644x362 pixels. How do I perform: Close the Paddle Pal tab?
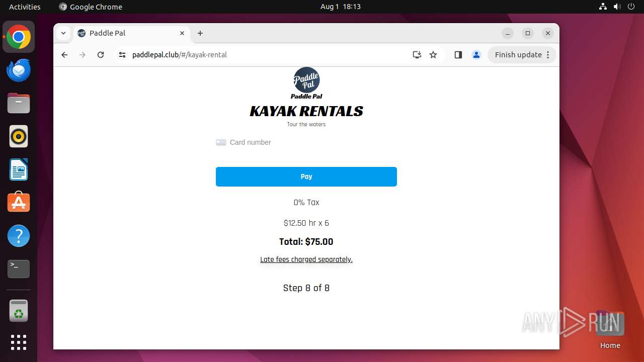[182, 33]
